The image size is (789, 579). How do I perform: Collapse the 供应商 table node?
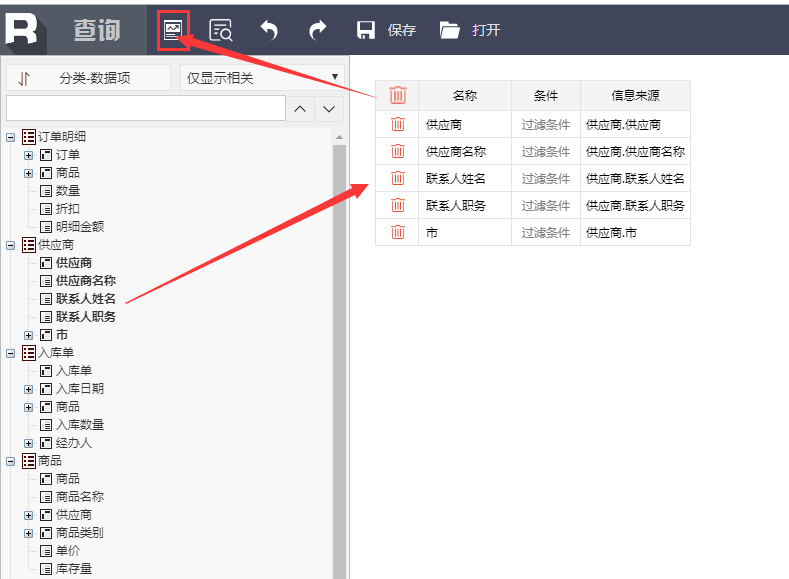[x=10, y=245]
